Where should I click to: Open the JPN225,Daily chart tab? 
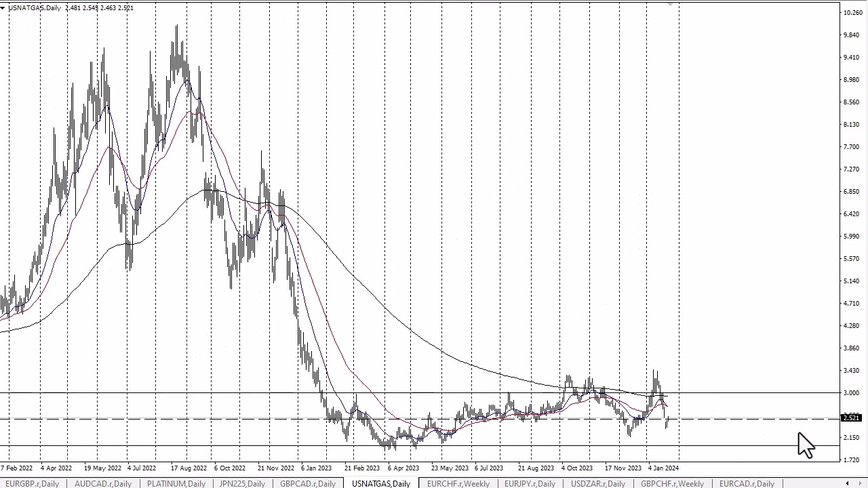coord(242,483)
